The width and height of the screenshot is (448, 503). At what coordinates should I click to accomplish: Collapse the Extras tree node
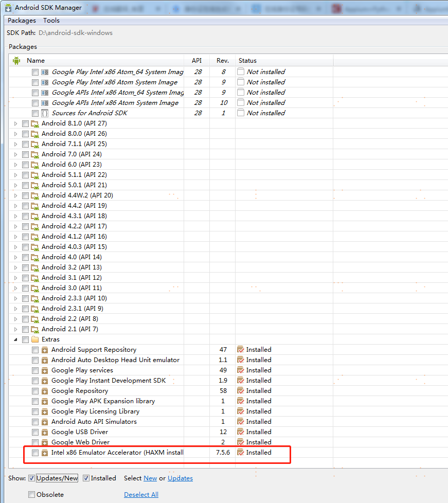point(15,339)
